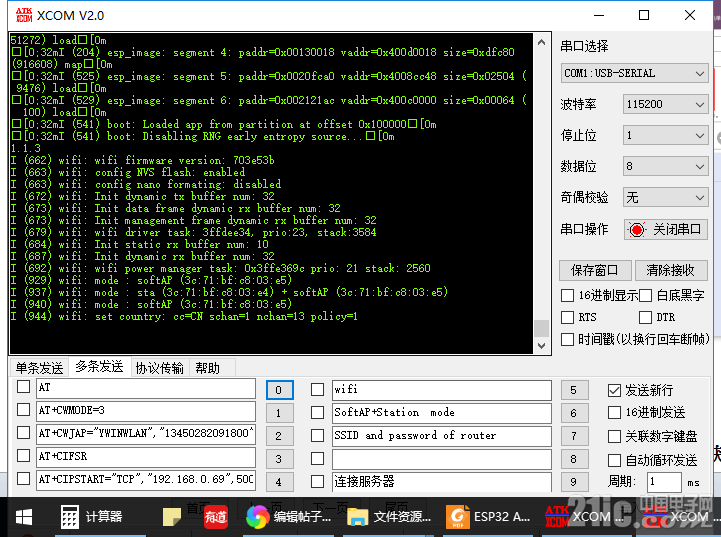The height and width of the screenshot is (537, 721).
Task: Switch to the 单条发送 tab
Action: point(40,368)
